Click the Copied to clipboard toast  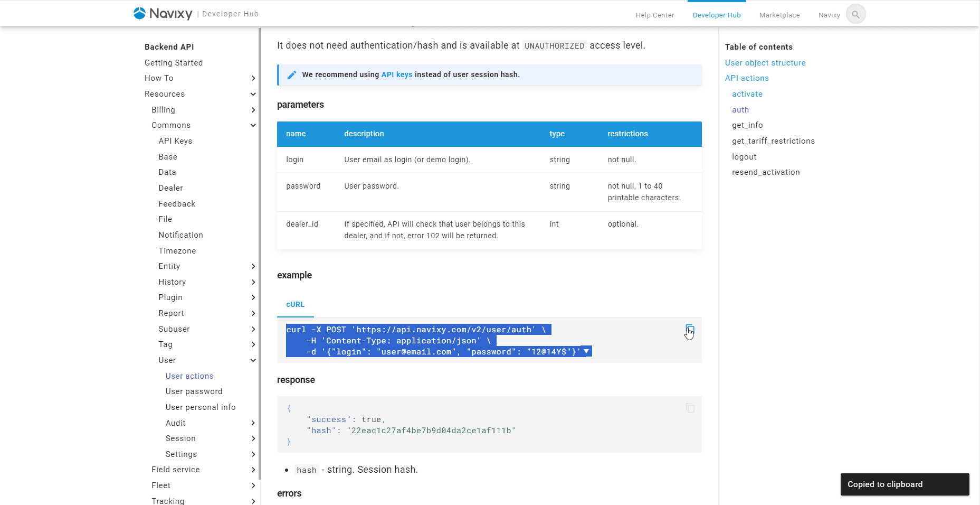[905, 484]
